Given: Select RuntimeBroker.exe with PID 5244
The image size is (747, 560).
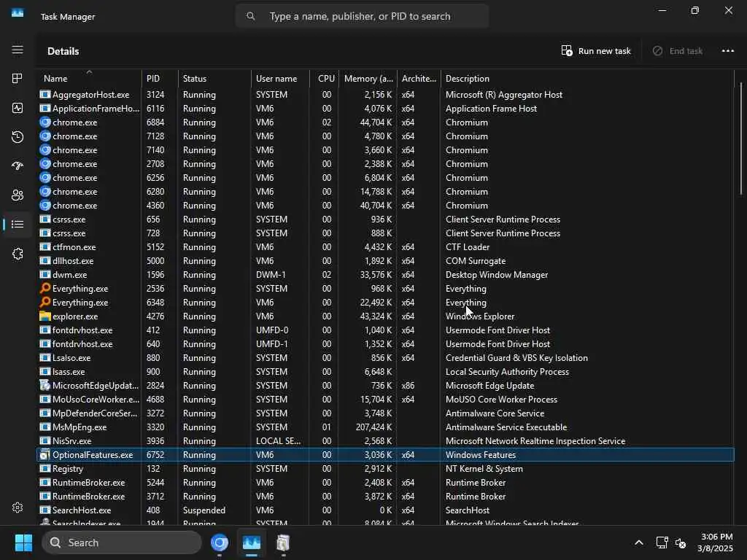Looking at the screenshot, I should coord(385,483).
